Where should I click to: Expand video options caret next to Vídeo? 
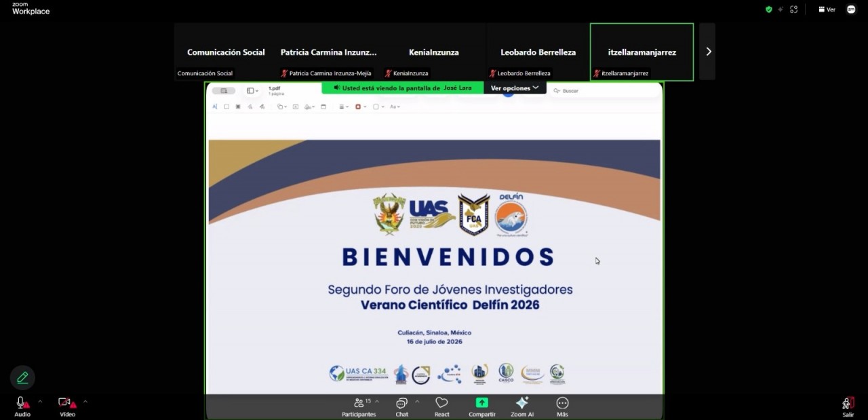85,402
